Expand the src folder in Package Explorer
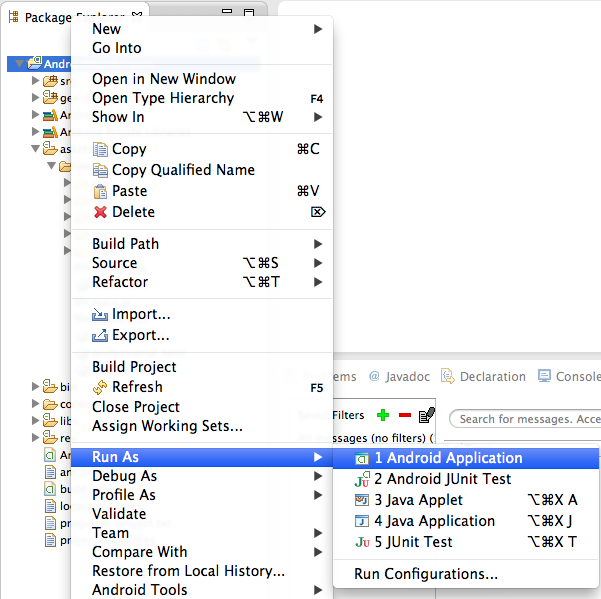Screen dimensions: 601x599 tap(36, 80)
